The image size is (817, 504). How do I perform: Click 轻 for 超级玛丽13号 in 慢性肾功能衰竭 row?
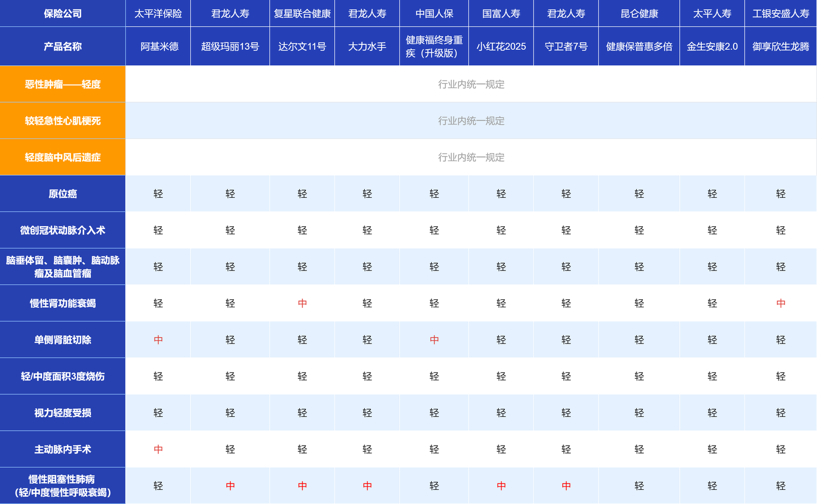coord(230,303)
